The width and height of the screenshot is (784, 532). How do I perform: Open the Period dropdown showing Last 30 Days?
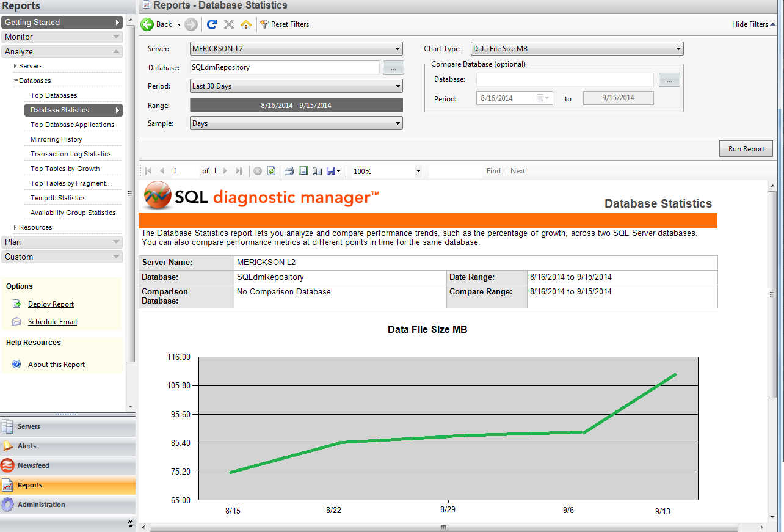click(296, 86)
